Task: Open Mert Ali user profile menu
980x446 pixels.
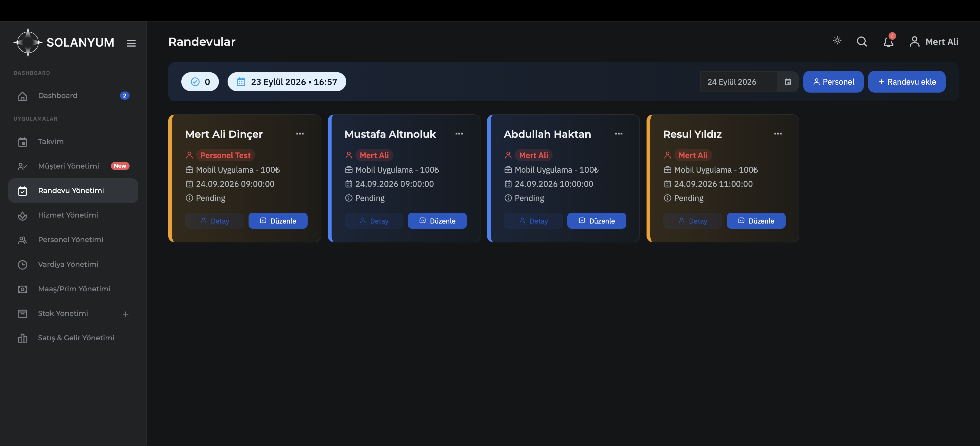Action: tap(934, 42)
